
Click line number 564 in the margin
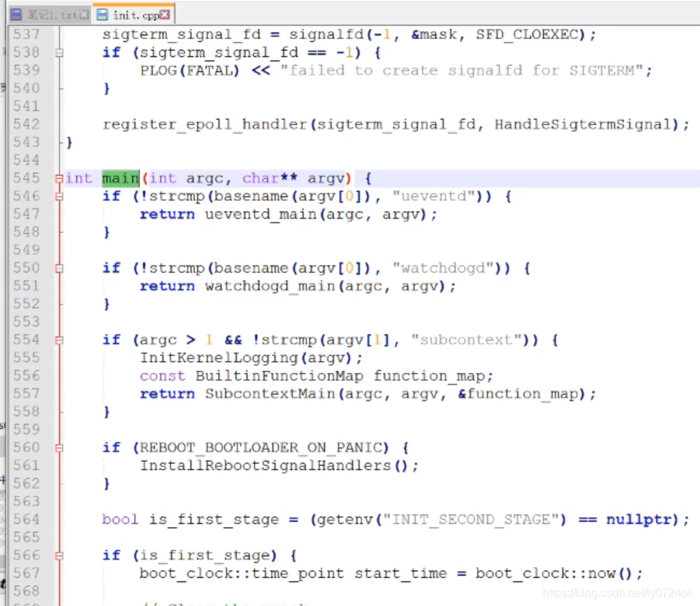pyautogui.click(x=27, y=519)
